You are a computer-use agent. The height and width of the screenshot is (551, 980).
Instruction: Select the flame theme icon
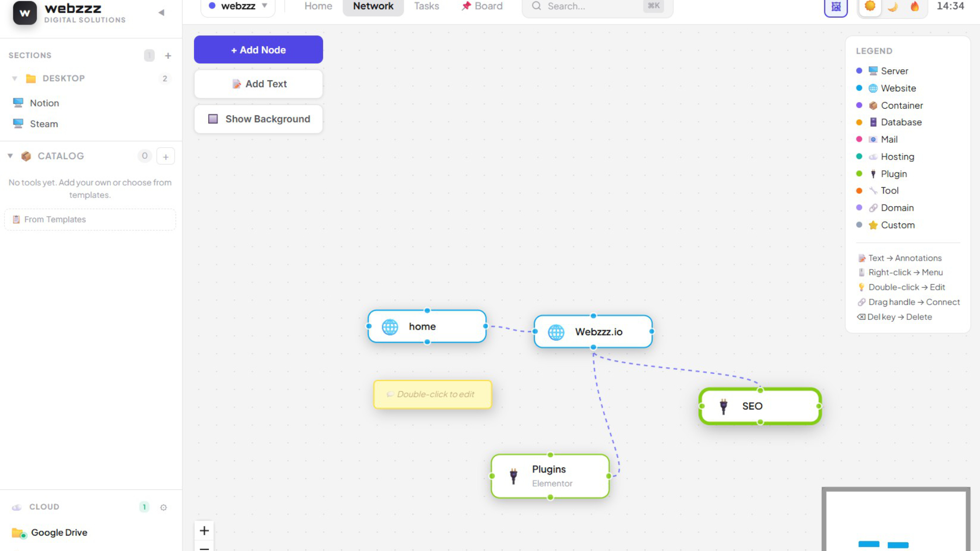click(x=915, y=7)
